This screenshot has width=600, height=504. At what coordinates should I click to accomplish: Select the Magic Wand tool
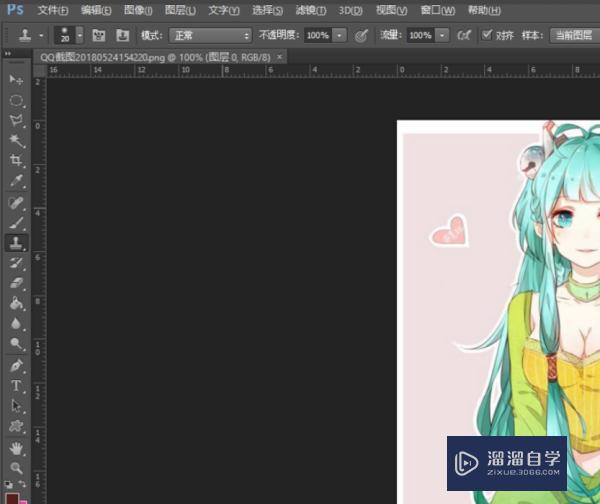[16, 140]
